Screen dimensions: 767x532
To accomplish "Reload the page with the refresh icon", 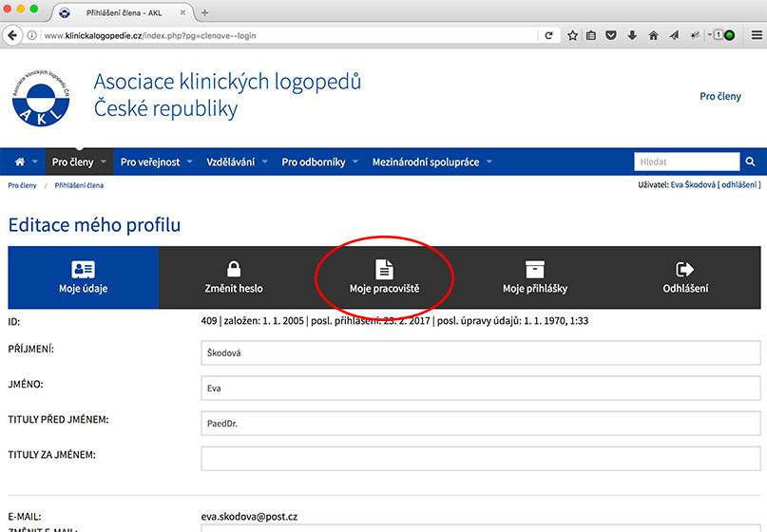I will coord(548,35).
